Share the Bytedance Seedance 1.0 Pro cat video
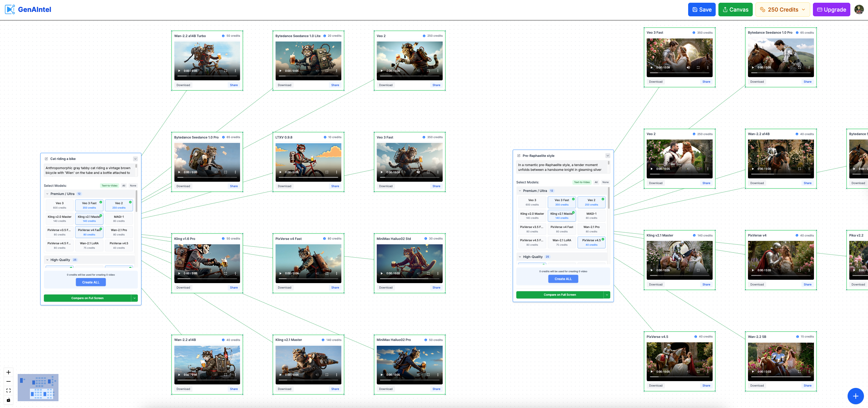 point(234,186)
